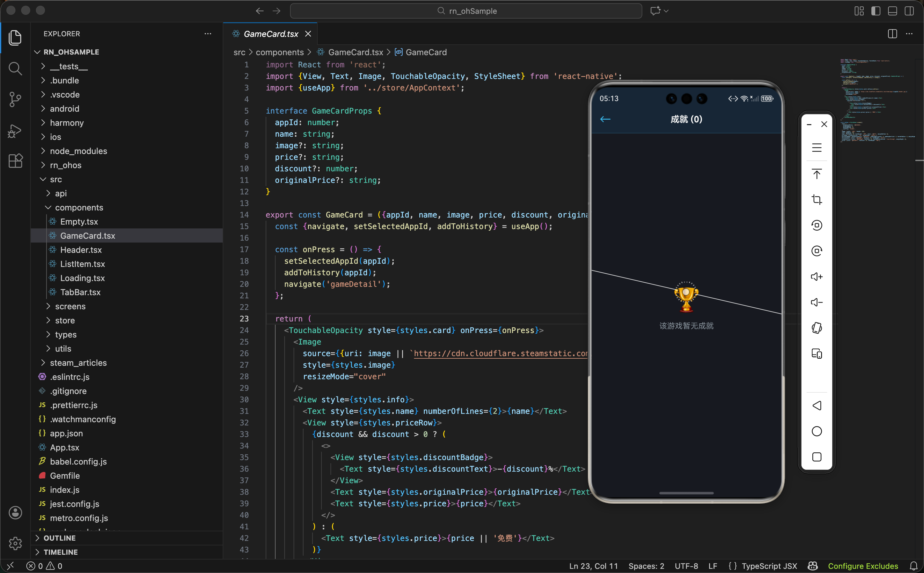Screen dimensions: 924x573
Task: Click TypeScript JSX language mode indicator
Action: [769, 566]
